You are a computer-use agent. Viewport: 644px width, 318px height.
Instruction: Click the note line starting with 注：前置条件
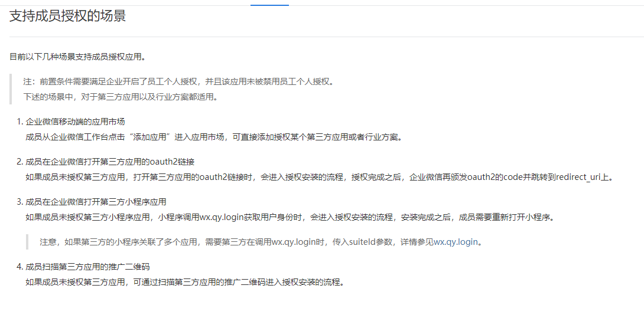tap(178, 81)
